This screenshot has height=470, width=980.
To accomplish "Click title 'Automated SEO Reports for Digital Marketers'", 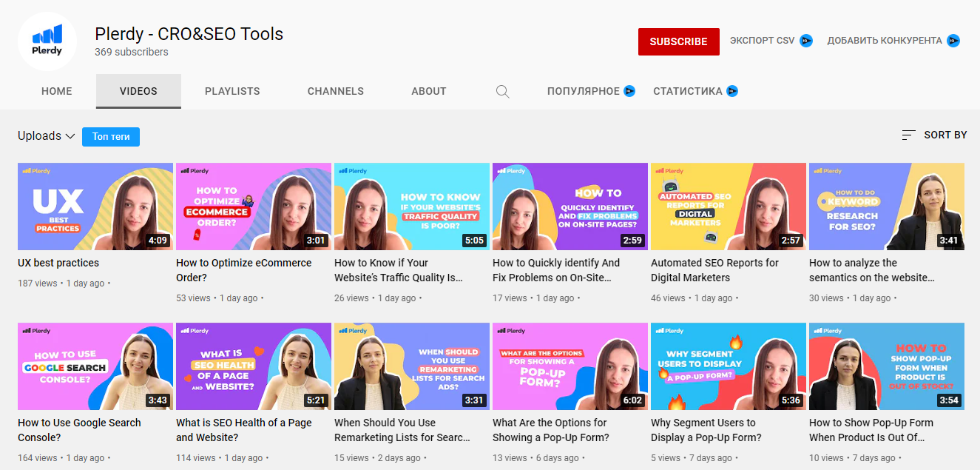I will [714, 270].
